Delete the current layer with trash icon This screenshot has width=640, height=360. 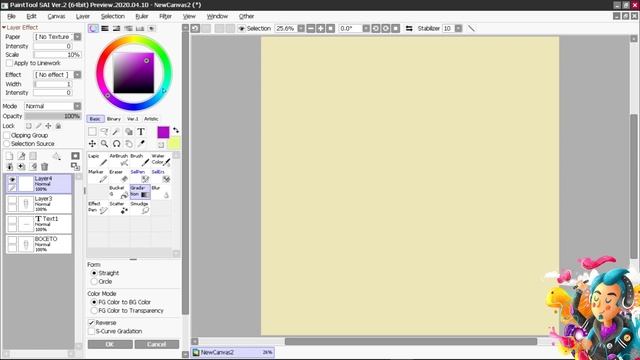(x=44, y=167)
